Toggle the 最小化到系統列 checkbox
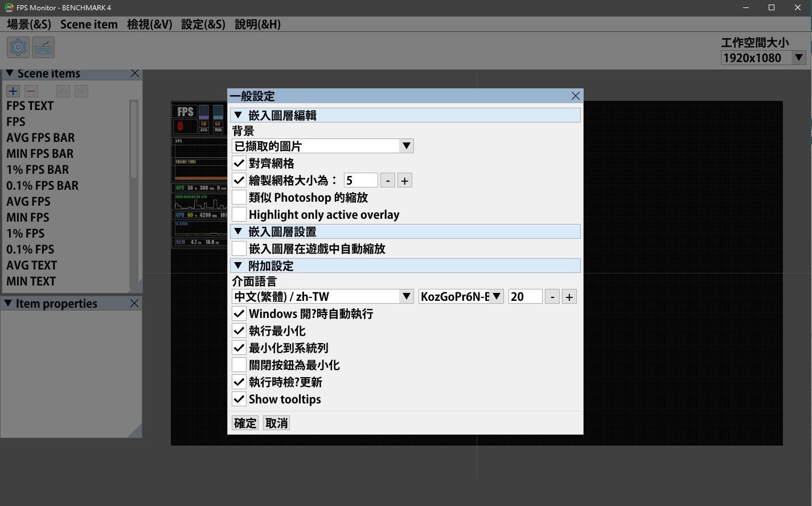Viewport: 812px width, 506px height. pos(239,348)
